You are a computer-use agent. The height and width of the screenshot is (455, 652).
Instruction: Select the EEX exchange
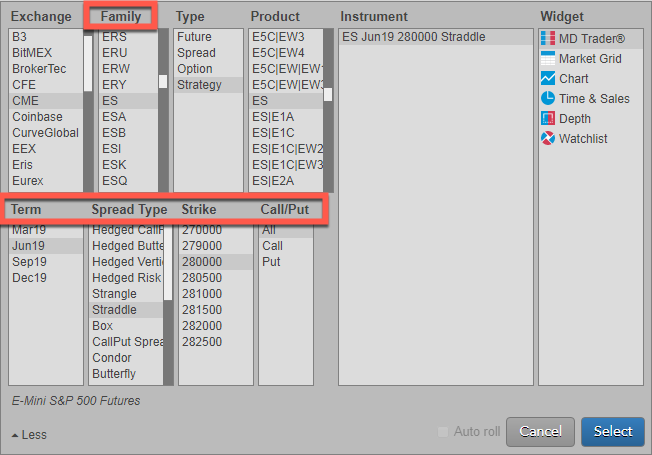click(x=46, y=149)
